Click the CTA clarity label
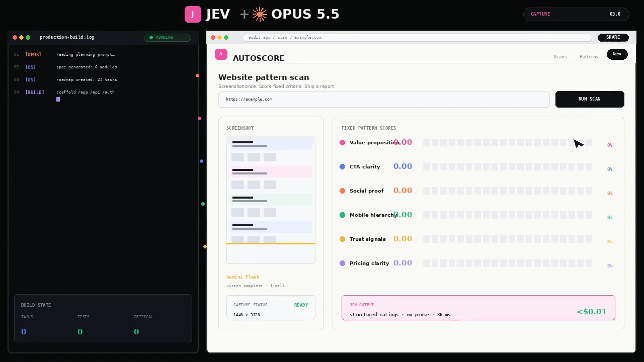The height and width of the screenshot is (362, 644). (x=365, y=167)
